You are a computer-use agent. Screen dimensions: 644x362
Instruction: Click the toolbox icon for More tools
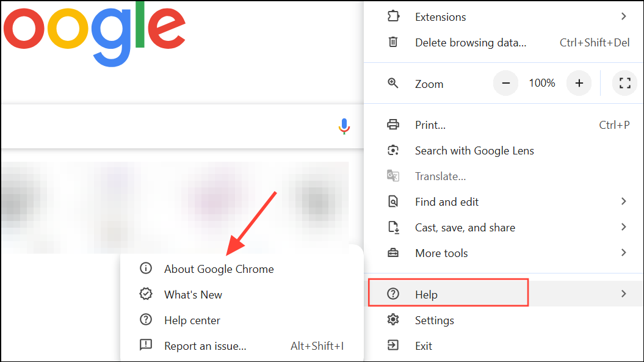(x=393, y=253)
